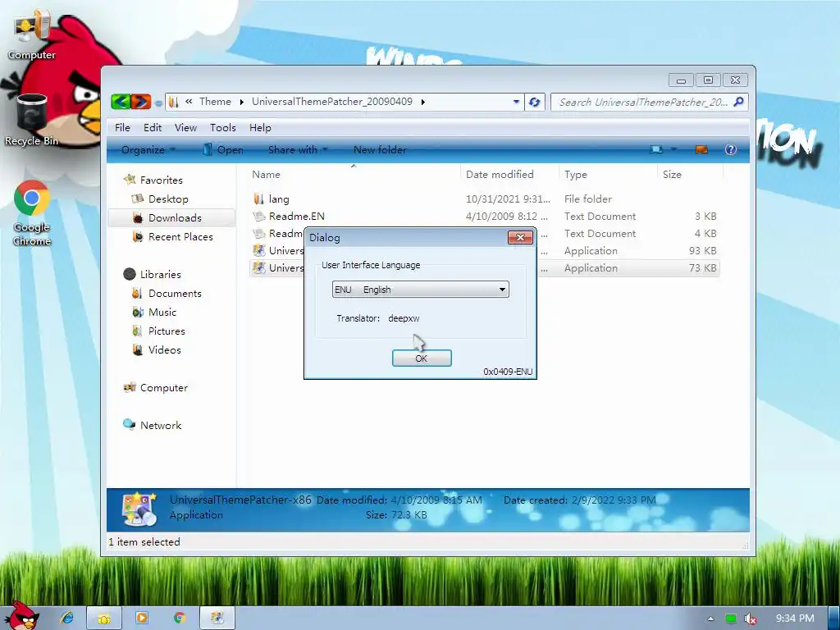Image resolution: width=840 pixels, height=630 pixels.
Task: Click the change view icon
Action: [x=655, y=149]
